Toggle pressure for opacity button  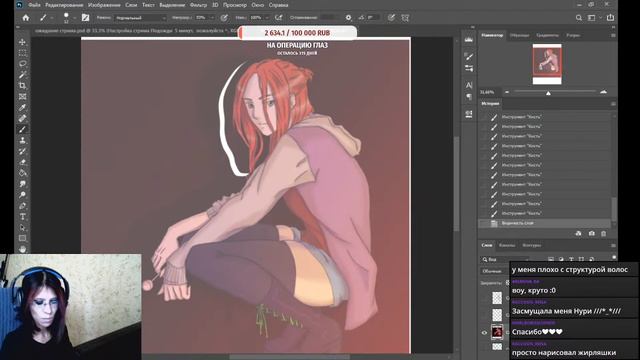224,18
